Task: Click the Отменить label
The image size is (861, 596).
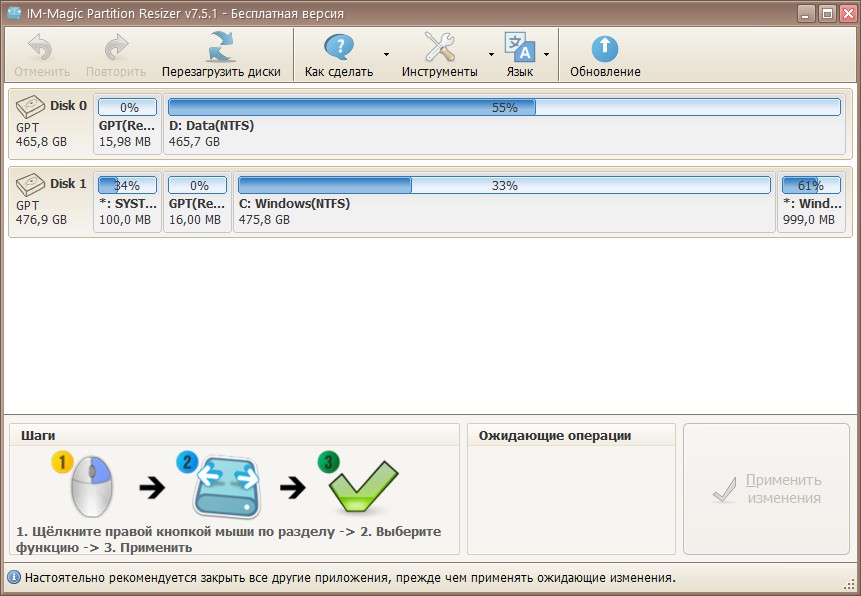Action: 42,71
